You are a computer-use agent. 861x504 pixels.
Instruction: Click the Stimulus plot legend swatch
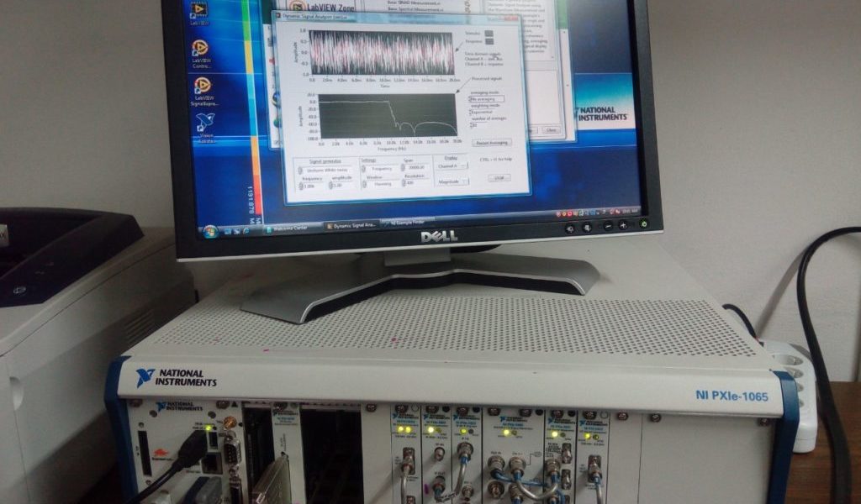tap(489, 34)
